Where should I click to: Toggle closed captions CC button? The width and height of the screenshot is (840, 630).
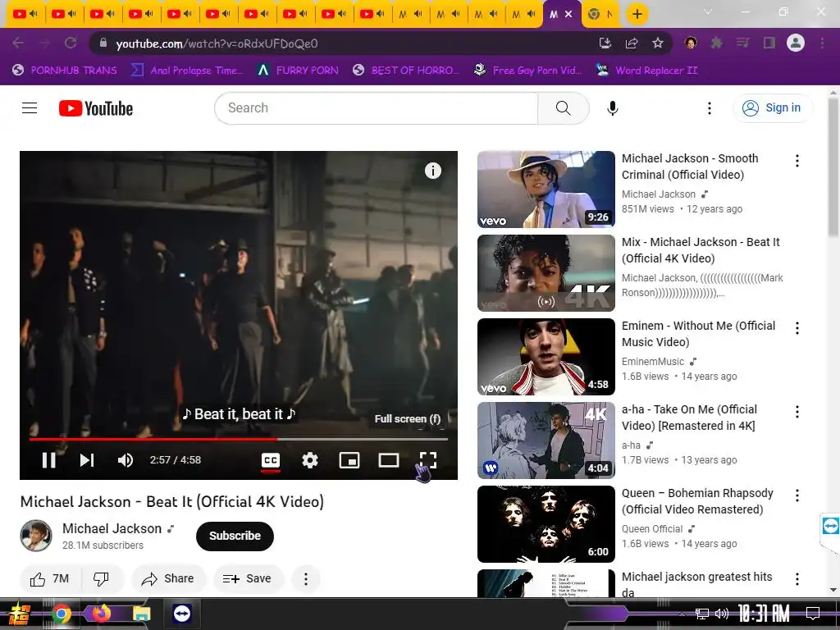pyautogui.click(x=271, y=460)
